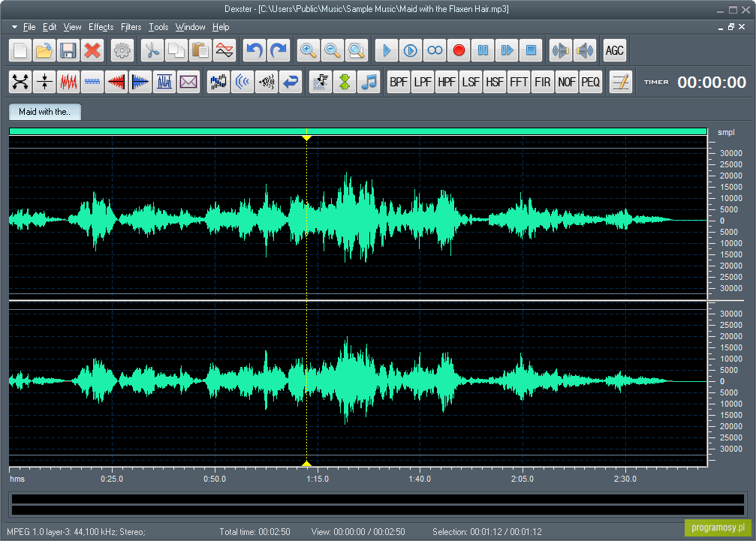Pause playback with the pause button
The height and width of the screenshot is (541, 756).
483,50
